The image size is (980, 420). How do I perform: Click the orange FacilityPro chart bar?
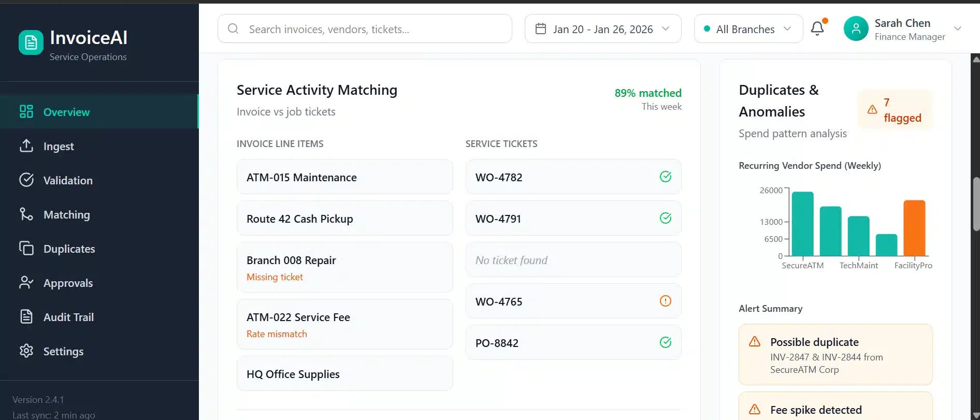(914, 228)
